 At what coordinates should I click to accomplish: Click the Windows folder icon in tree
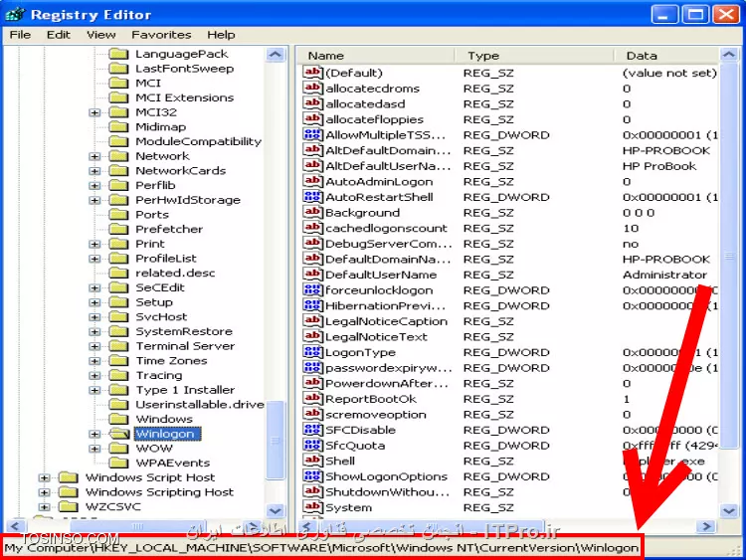tap(118, 419)
